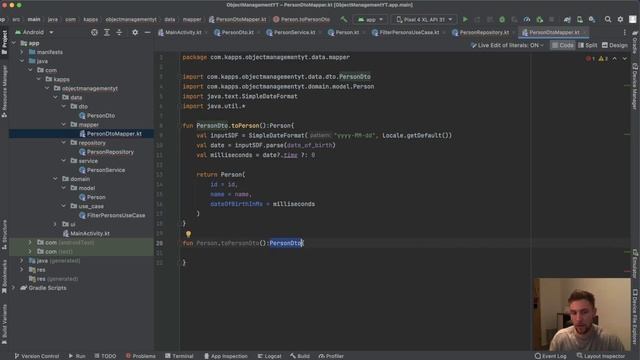Screen dimensions: 640x360
Task: Open the Pixel 4 XL device dropdown
Action: coord(424,19)
